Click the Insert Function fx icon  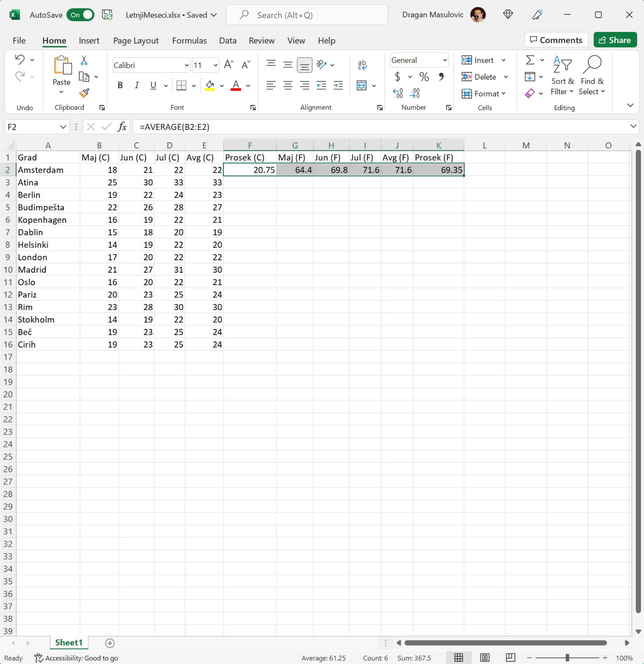122,127
